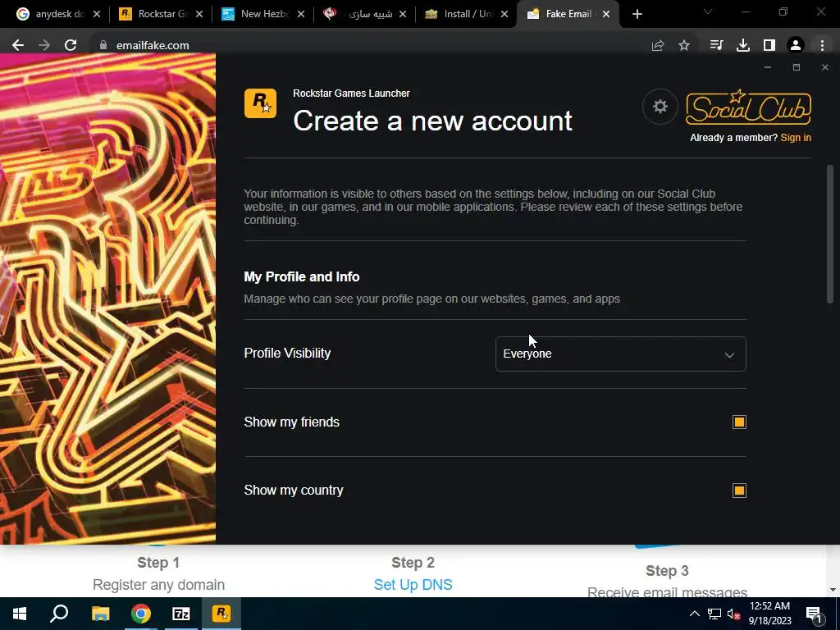Open the Windows Start menu

tap(20, 614)
